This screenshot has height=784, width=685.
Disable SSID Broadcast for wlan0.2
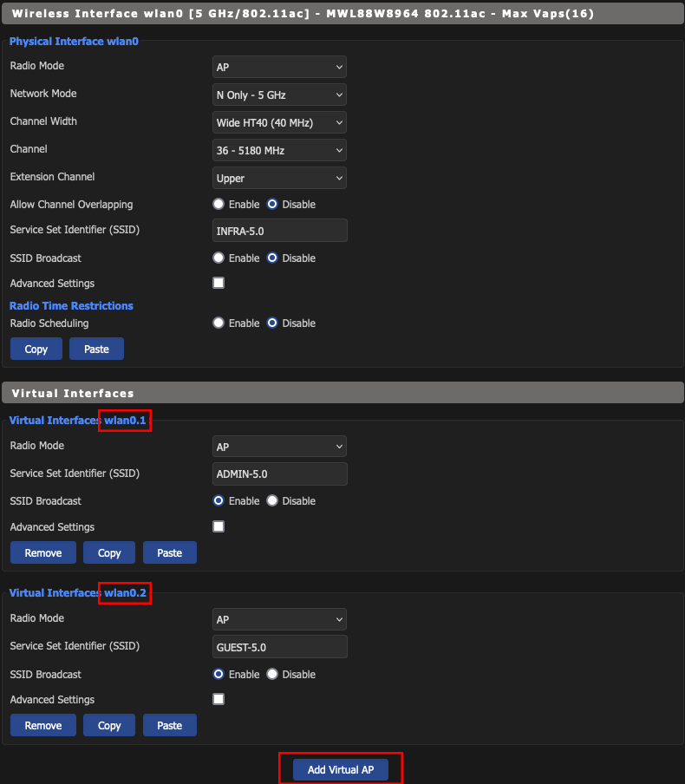[x=272, y=675]
